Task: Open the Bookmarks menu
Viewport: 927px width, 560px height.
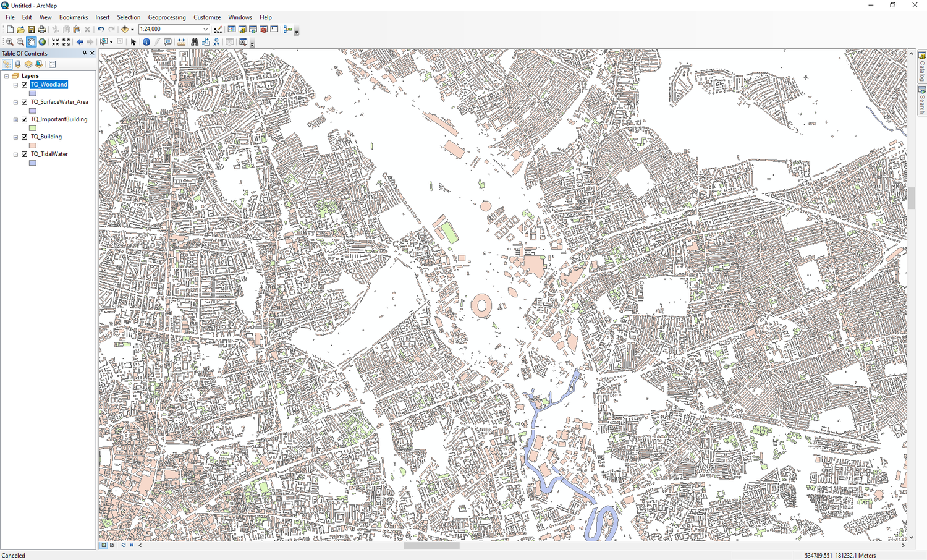Action: point(74,17)
